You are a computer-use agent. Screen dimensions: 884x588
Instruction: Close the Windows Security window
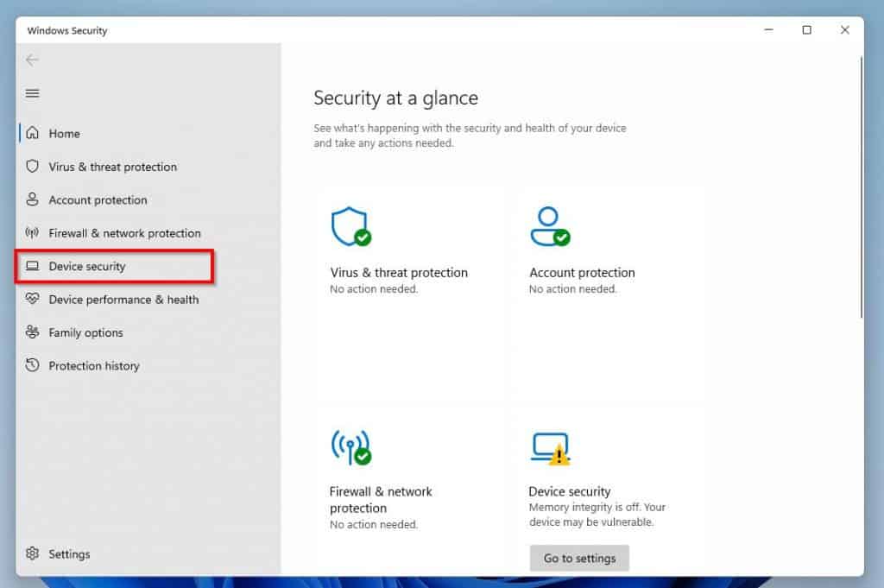(844, 30)
